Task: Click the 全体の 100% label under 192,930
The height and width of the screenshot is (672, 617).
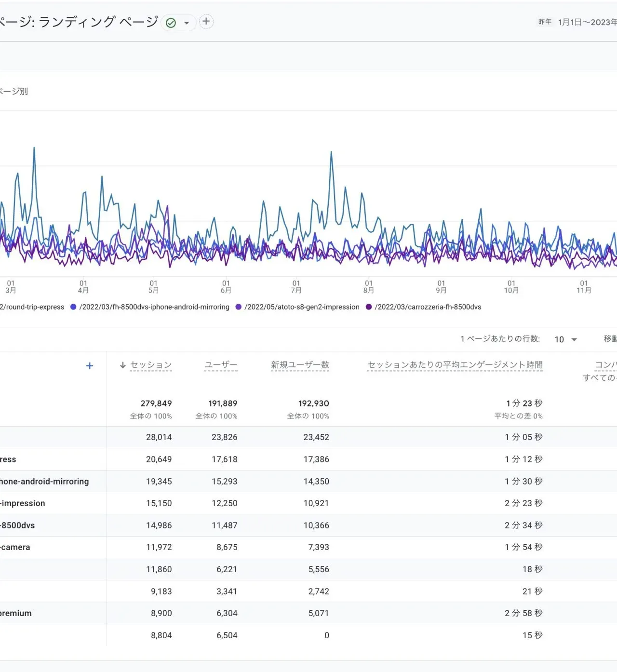Action: tap(308, 416)
